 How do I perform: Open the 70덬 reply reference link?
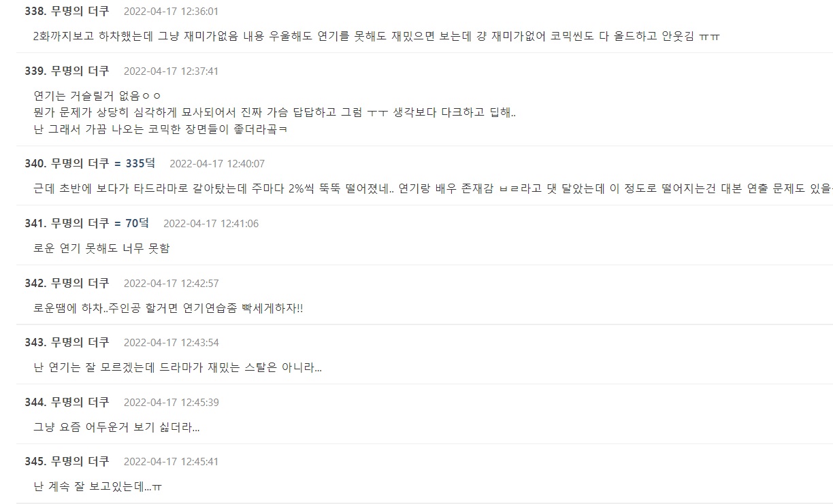[x=137, y=223]
